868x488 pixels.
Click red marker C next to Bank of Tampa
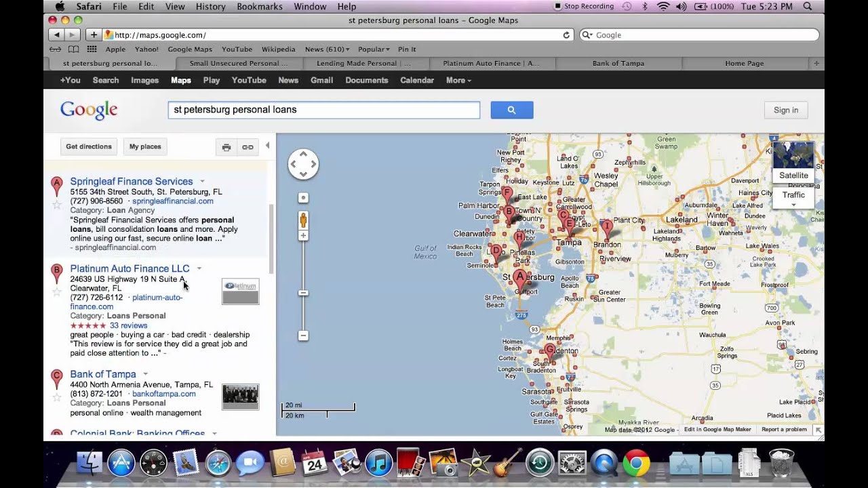coord(57,378)
